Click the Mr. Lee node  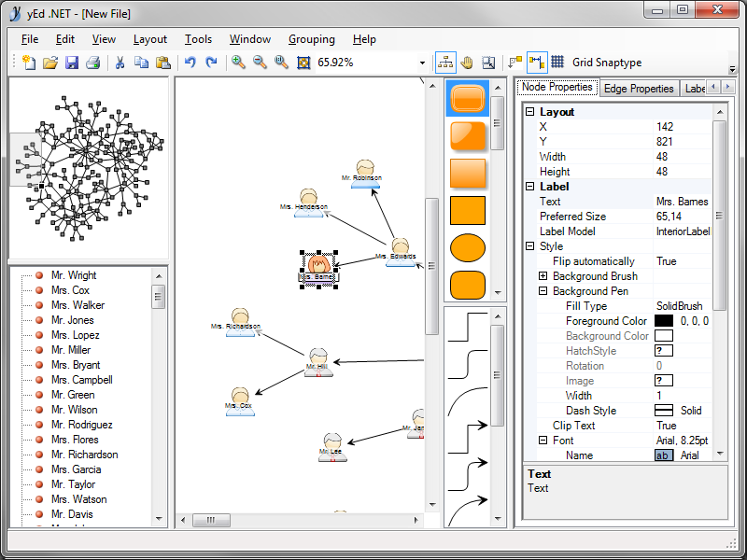pyautogui.click(x=332, y=448)
